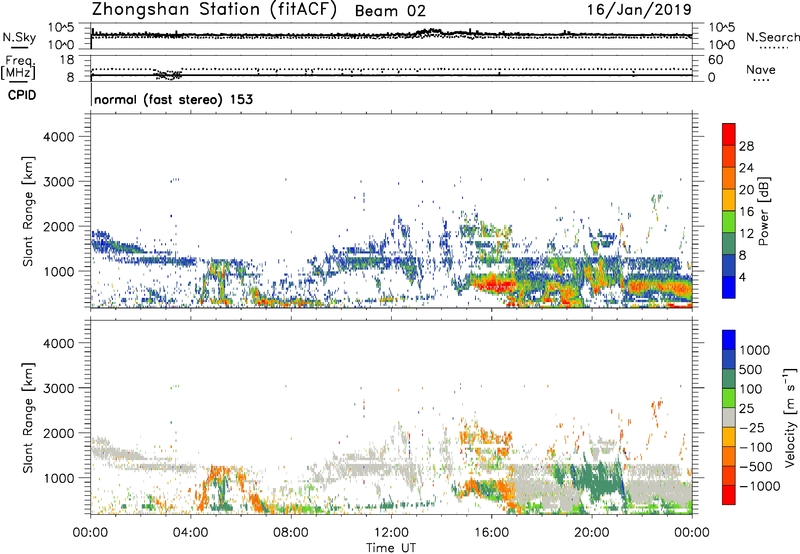Click the N.Search legend label
800x554 pixels.
(x=772, y=37)
